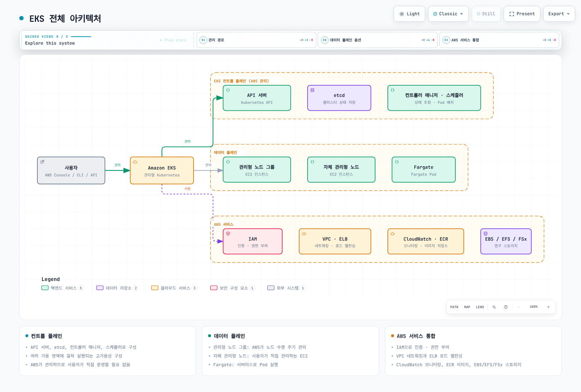Toggle the Still animation mode
The image size is (581, 392).
tap(486, 14)
